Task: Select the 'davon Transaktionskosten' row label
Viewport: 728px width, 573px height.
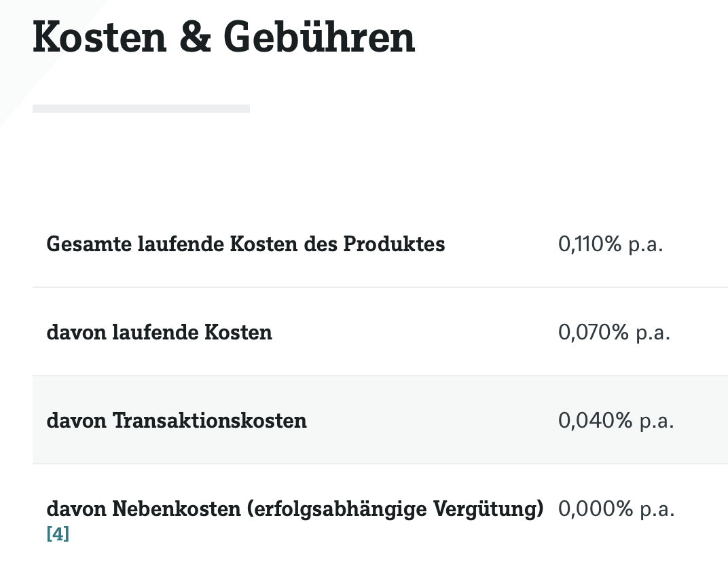Action: pos(177,420)
